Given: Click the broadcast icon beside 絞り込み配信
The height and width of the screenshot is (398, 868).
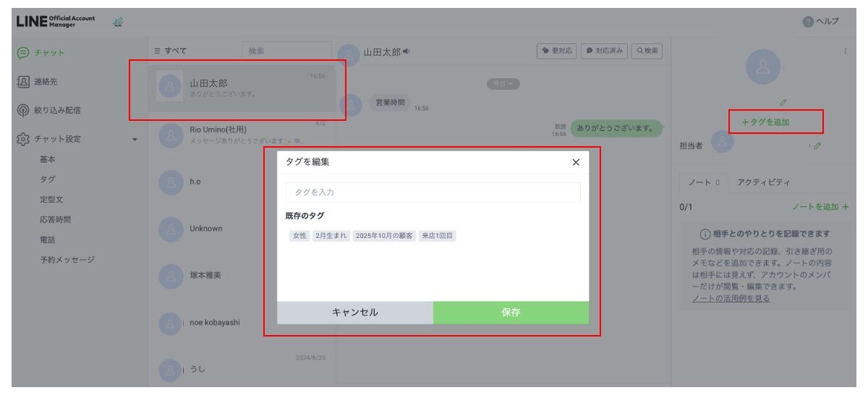Looking at the screenshot, I should click(x=22, y=110).
